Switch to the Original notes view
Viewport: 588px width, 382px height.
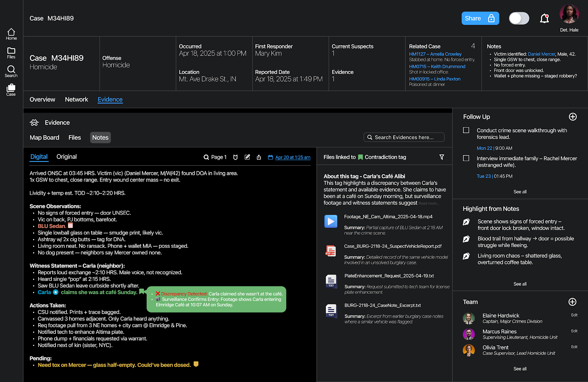coord(67,157)
